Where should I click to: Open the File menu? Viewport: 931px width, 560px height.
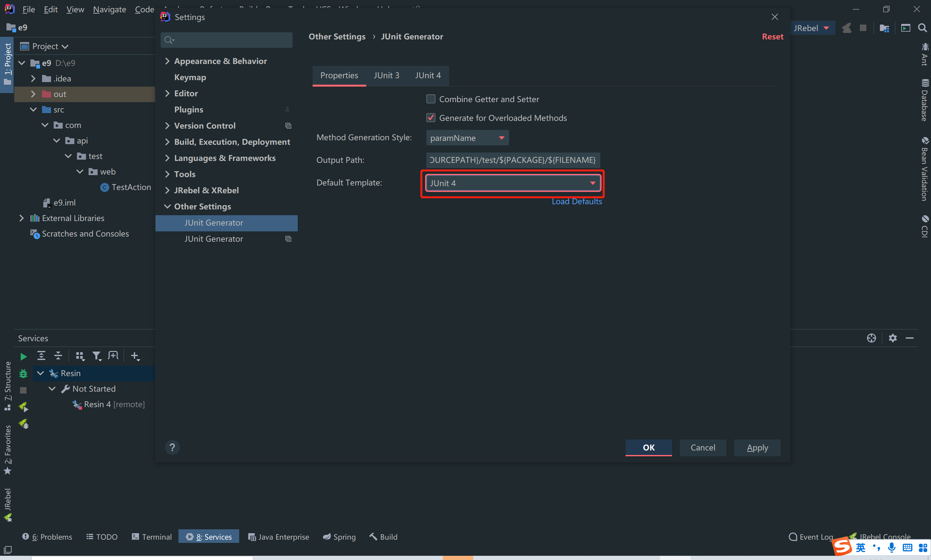[29, 9]
